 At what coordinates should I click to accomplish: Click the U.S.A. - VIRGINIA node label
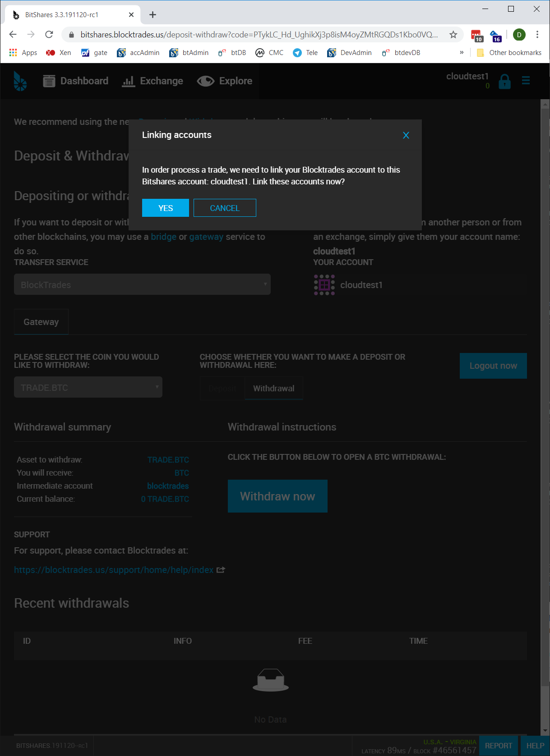click(x=450, y=742)
